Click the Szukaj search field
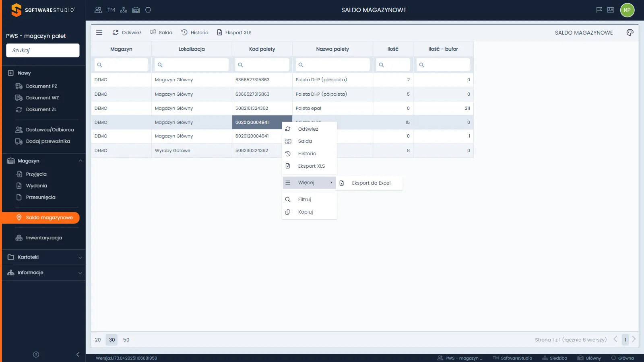Viewport: 644px width, 362px height. coord(43,50)
